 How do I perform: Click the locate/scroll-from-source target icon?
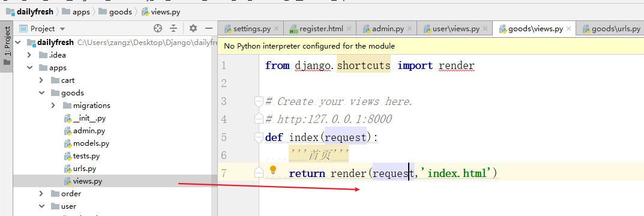(158, 28)
